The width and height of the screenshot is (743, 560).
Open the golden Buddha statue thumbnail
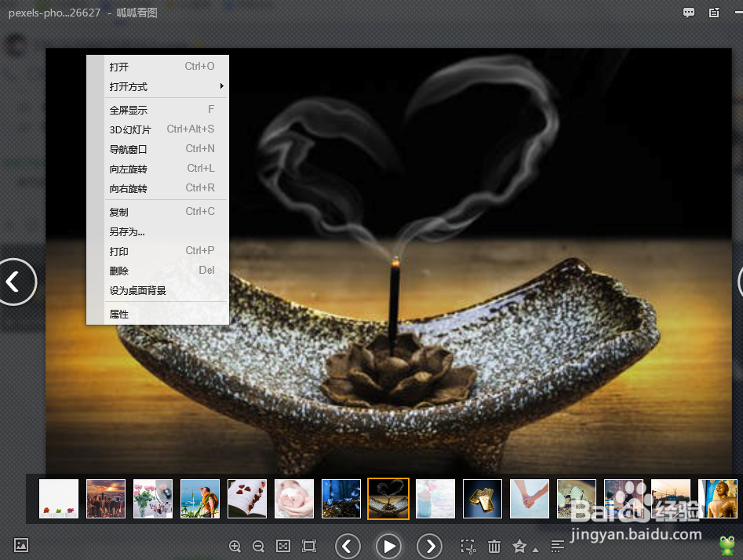718,498
